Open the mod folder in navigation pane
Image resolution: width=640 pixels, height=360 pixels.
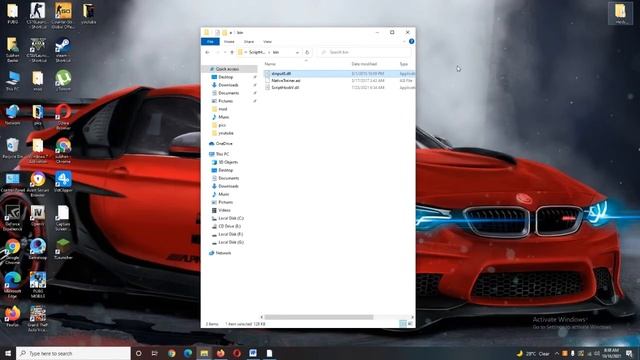pyautogui.click(x=222, y=109)
